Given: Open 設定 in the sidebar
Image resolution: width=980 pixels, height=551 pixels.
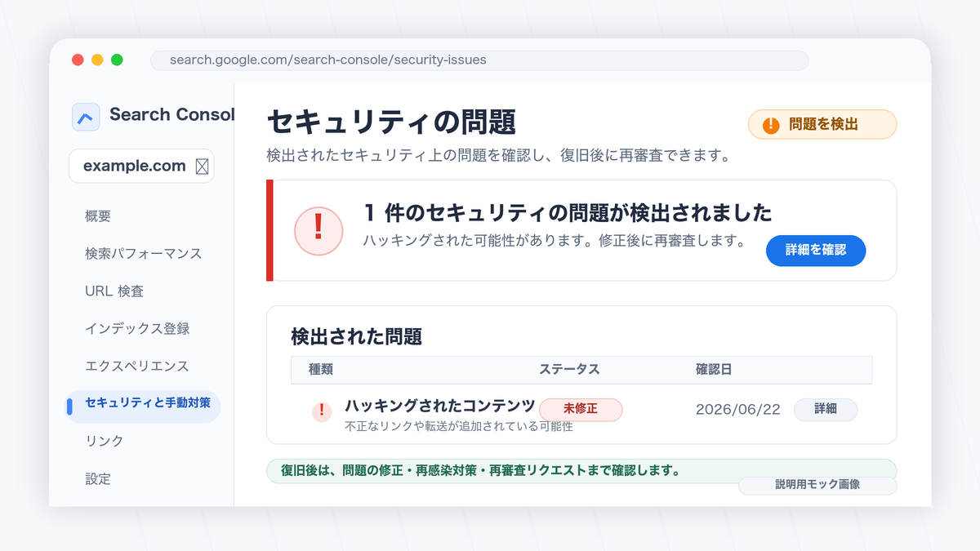Looking at the screenshot, I should point(98,479).
